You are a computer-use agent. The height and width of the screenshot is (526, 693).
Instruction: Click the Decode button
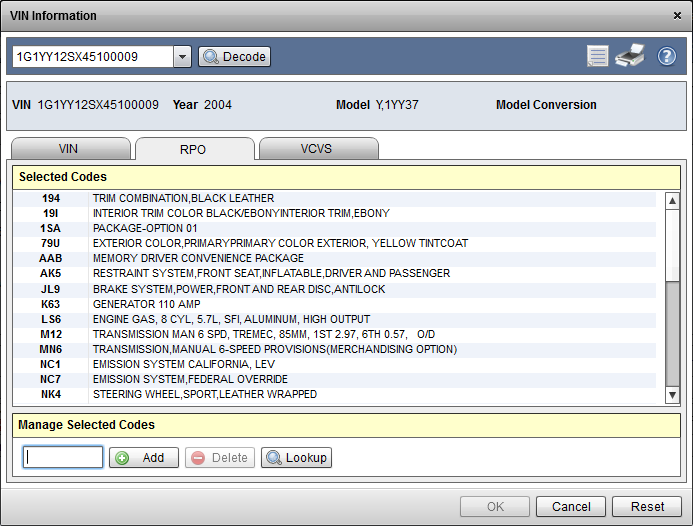(234, 57)
